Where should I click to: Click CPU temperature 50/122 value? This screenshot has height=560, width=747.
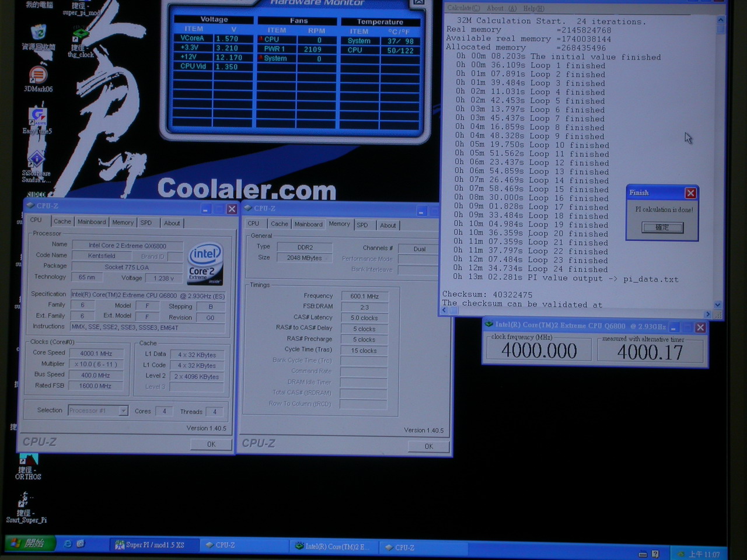pos(400,51)
